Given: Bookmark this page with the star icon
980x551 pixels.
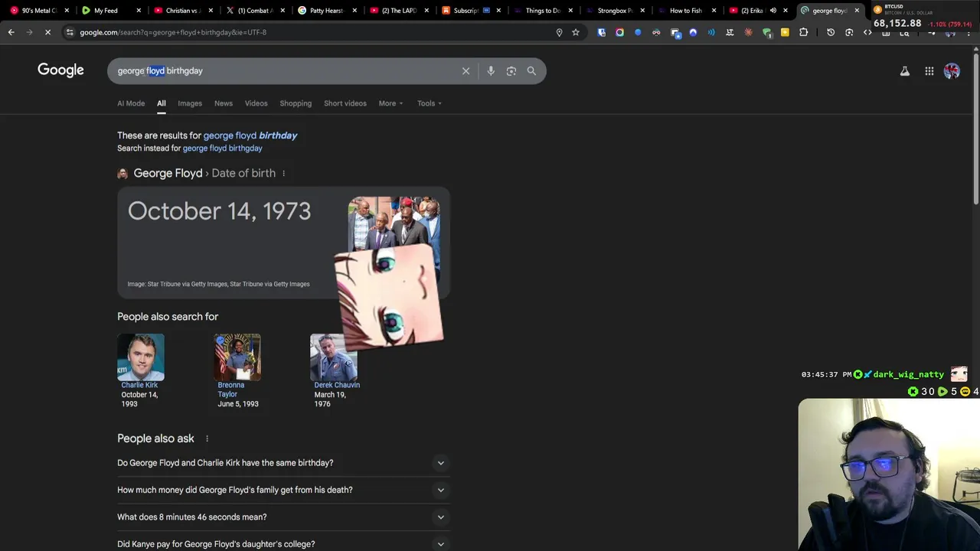Looking at the screenshot, I should click(x=576, y=32).
